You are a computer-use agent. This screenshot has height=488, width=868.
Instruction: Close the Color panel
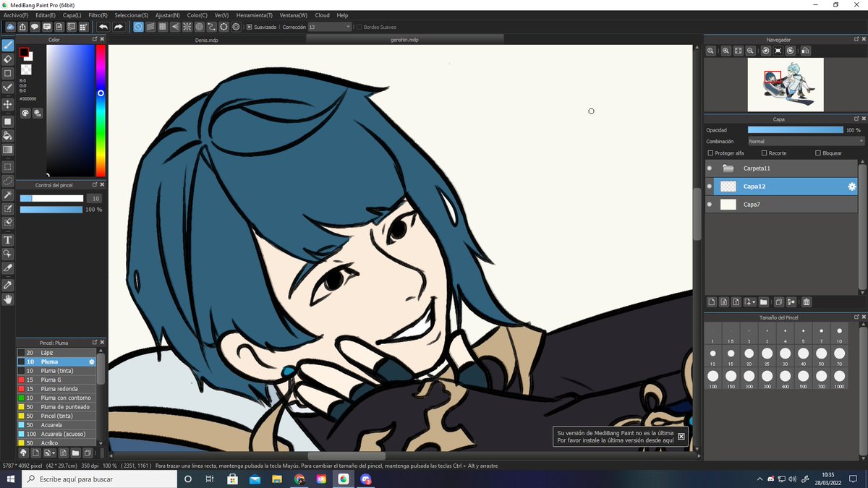tap(102, 40)
